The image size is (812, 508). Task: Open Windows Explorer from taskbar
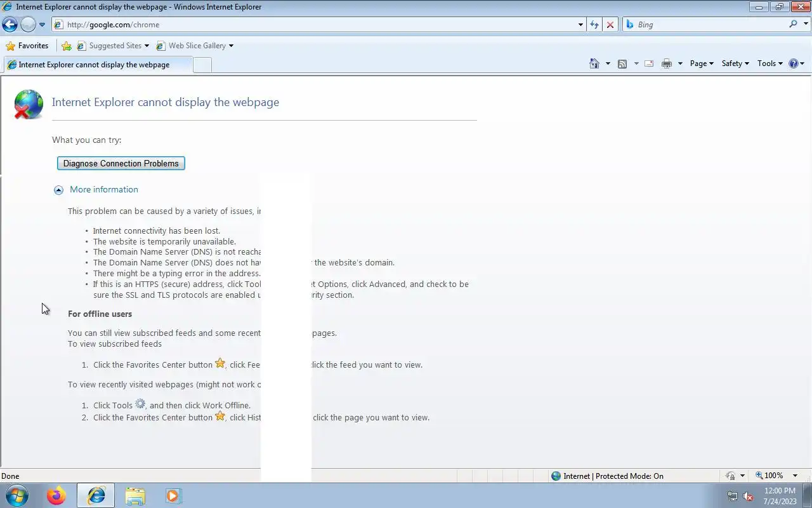[135, 495]
